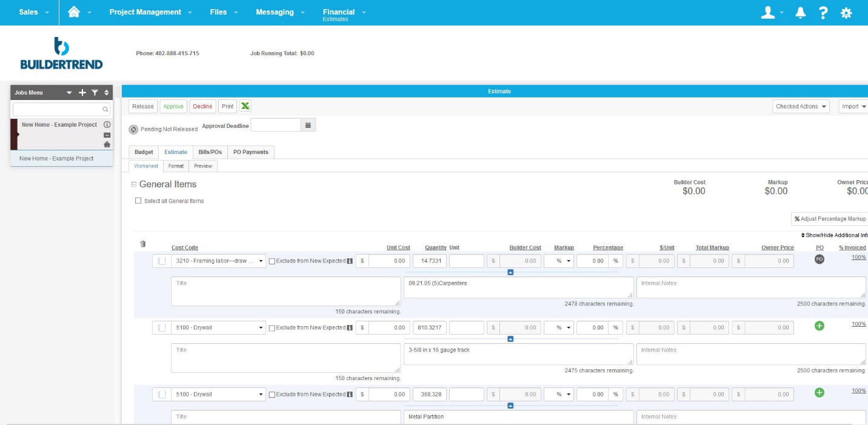Click the Print button
Screen dimensions: 868x425
(227, 106)
